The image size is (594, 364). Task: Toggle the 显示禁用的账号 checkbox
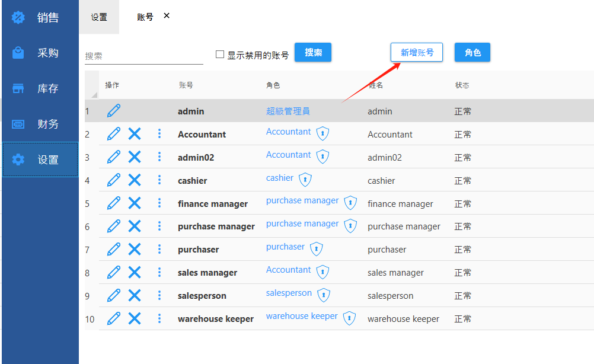[x=220, y=55]
